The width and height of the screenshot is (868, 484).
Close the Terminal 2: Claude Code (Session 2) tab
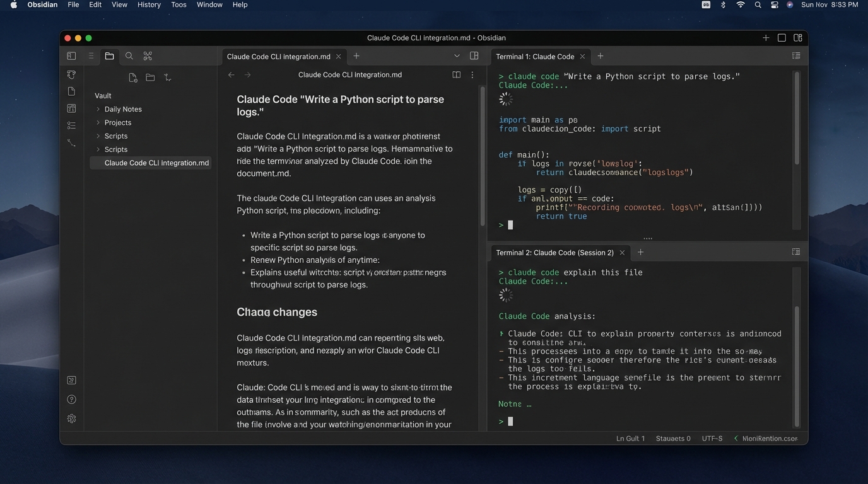click(x=622, y=253)
